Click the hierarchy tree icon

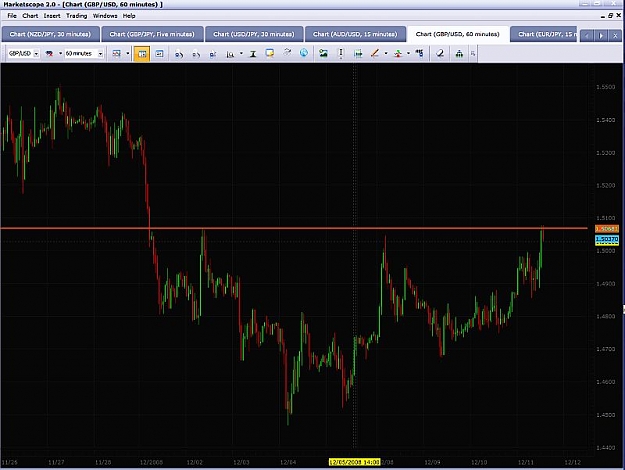point(459,53)
